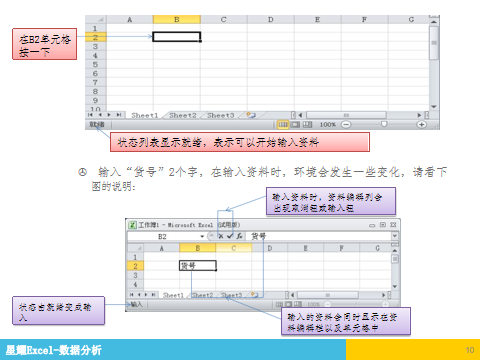Select row 9 header in the 就绪 spreadsheet
The image size is (480, 360).
click(96, 100)
